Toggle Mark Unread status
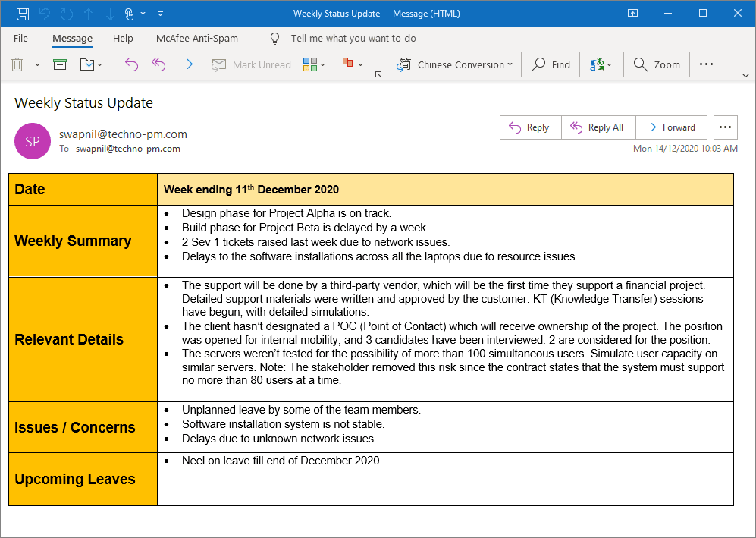The width and height of the screenshot is (756, 538). 251,64
